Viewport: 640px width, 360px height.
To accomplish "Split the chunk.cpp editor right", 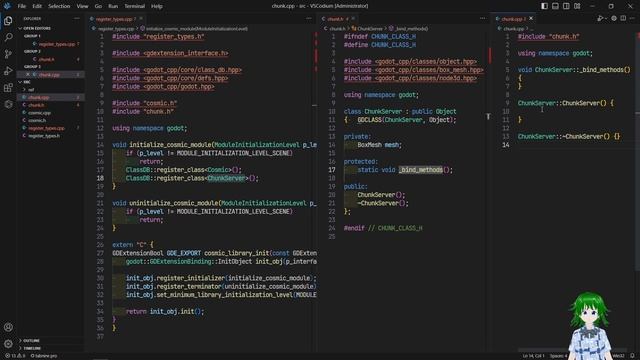I will pyautogui.click(x=623, y=18).
